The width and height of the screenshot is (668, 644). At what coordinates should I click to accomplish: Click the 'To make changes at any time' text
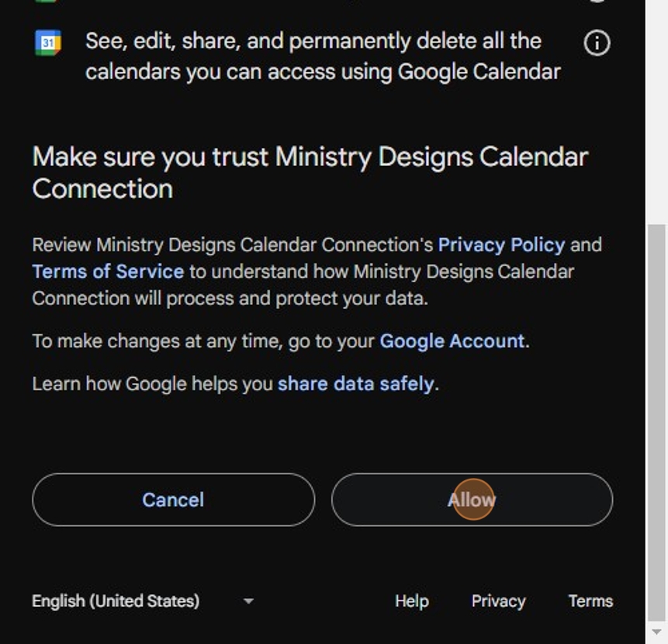[x=204, y=341]
